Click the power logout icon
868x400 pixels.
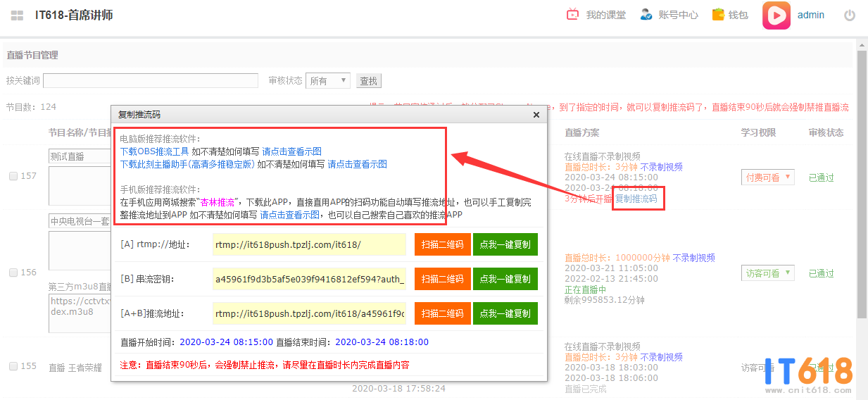850,15
